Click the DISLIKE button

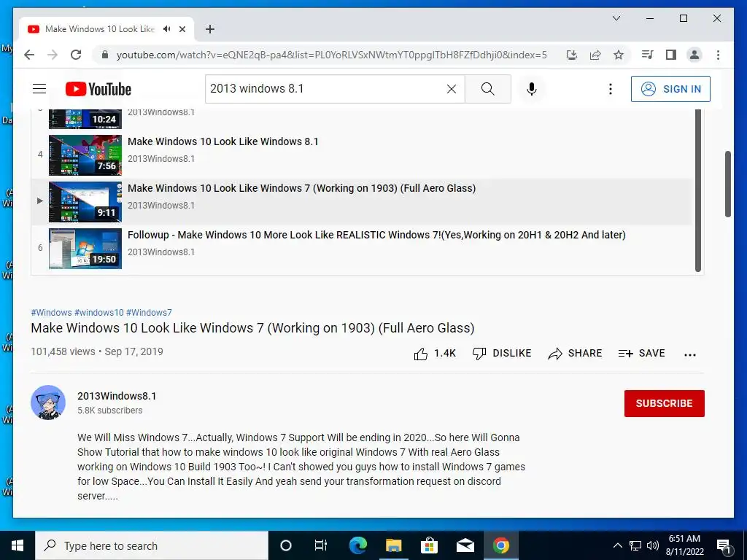[502, 354]
